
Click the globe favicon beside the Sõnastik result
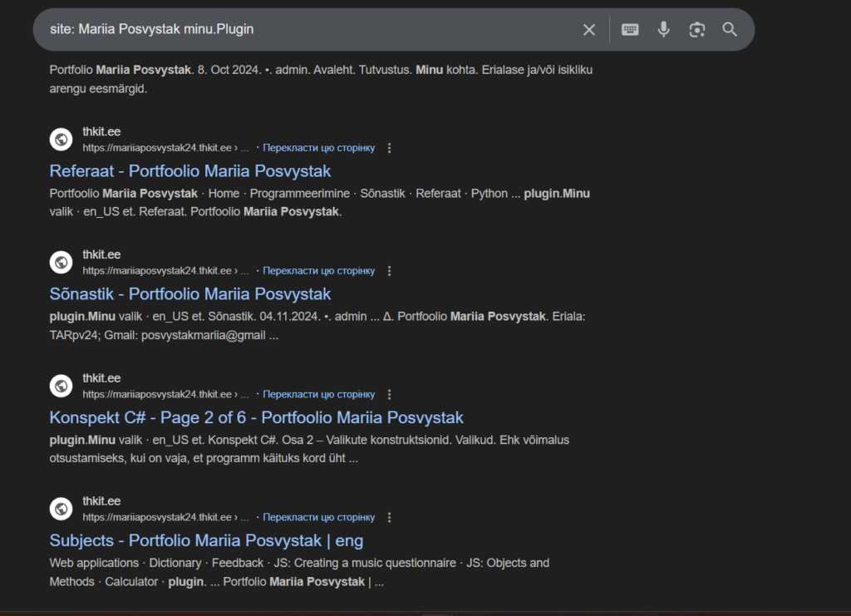coord(61,263)
